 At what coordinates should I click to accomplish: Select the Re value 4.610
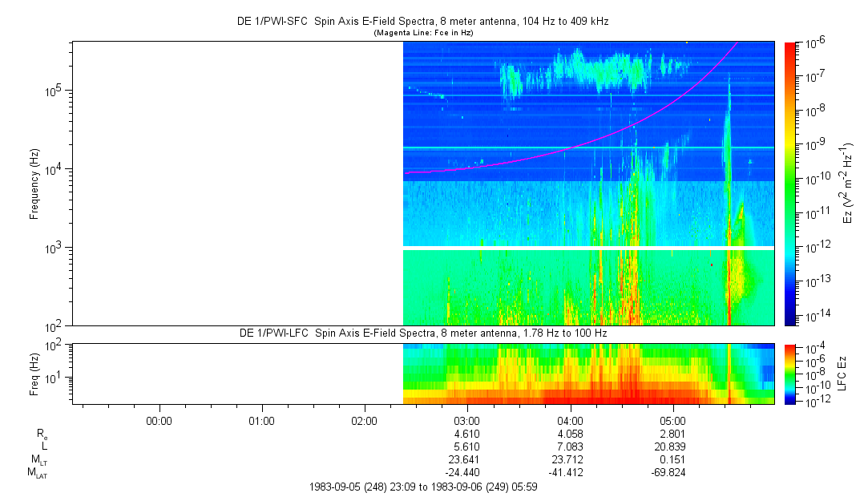pyautogui.click(x=467, y=433)
